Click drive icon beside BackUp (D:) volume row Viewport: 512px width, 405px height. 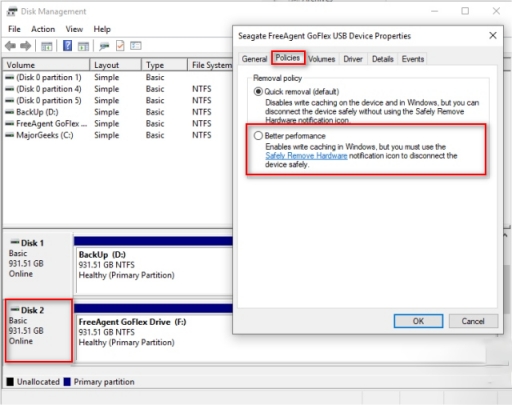10,112
